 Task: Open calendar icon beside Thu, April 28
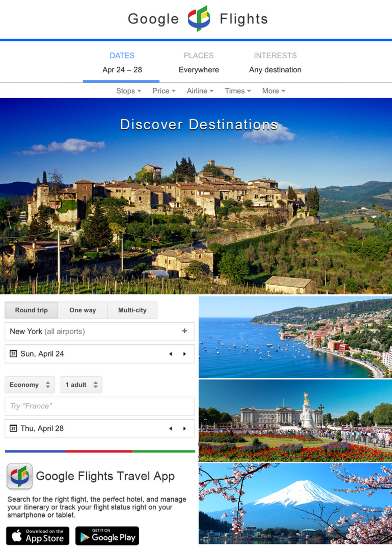click(13, 428)
